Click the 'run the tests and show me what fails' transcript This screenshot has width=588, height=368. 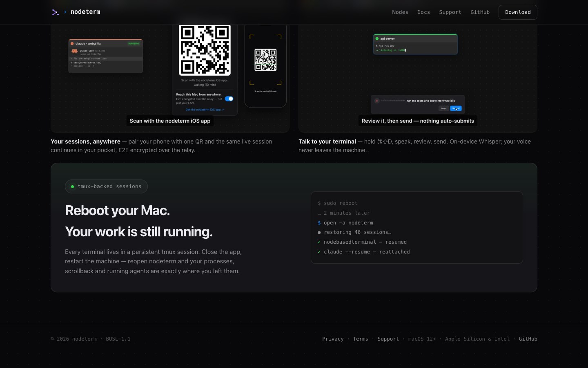click(431, 101)
